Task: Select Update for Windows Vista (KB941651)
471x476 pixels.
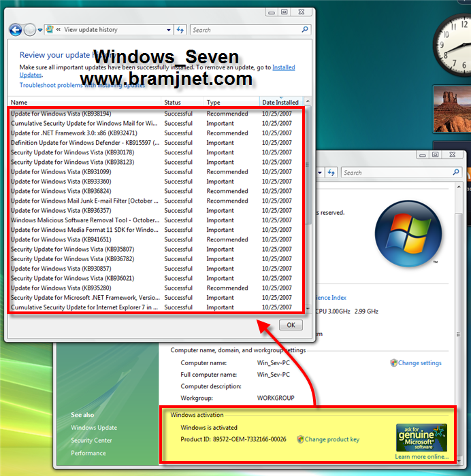Action: 156,239
